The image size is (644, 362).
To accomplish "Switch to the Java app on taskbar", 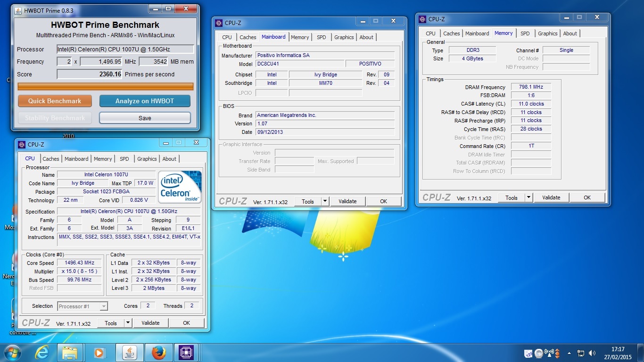I will coord(129,353).
